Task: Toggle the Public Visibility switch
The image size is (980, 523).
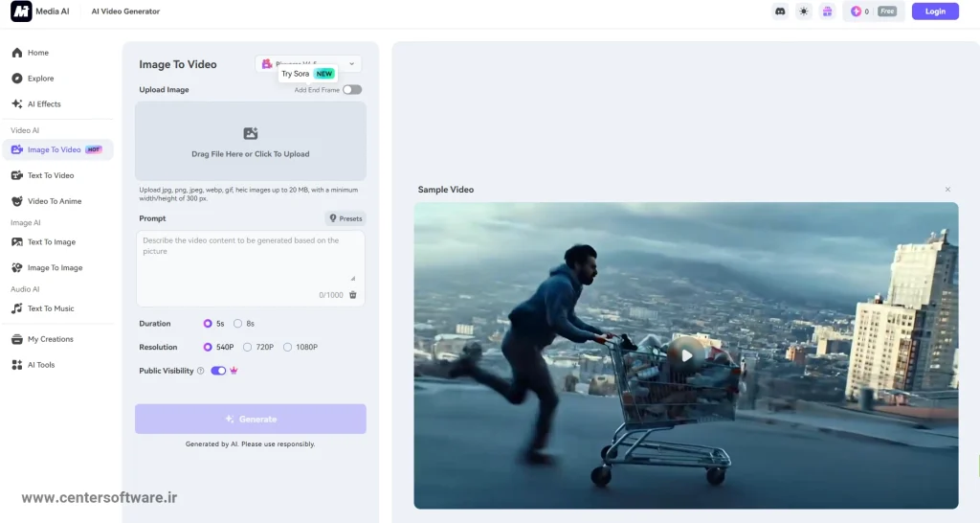Action: [x=218, y=371]
